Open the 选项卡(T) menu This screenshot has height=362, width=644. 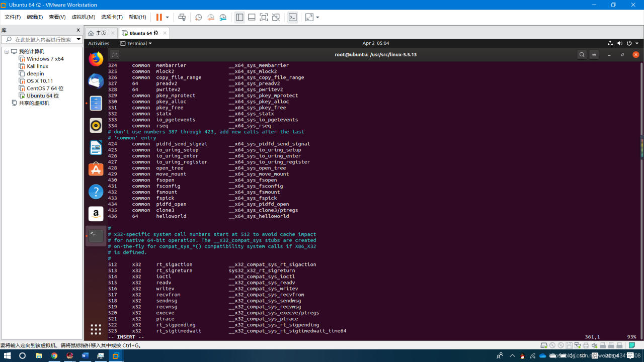[x=112, y=17]
